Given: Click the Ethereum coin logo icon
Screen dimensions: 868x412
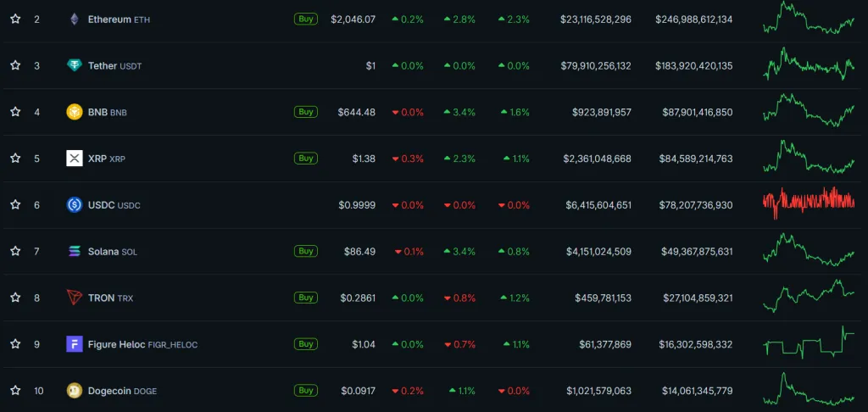Looking at the screenshot, I should pos(74,19).
